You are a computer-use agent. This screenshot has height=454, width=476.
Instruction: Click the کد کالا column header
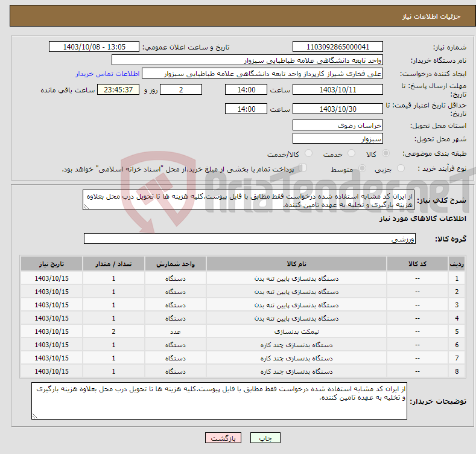click(417, 264)
